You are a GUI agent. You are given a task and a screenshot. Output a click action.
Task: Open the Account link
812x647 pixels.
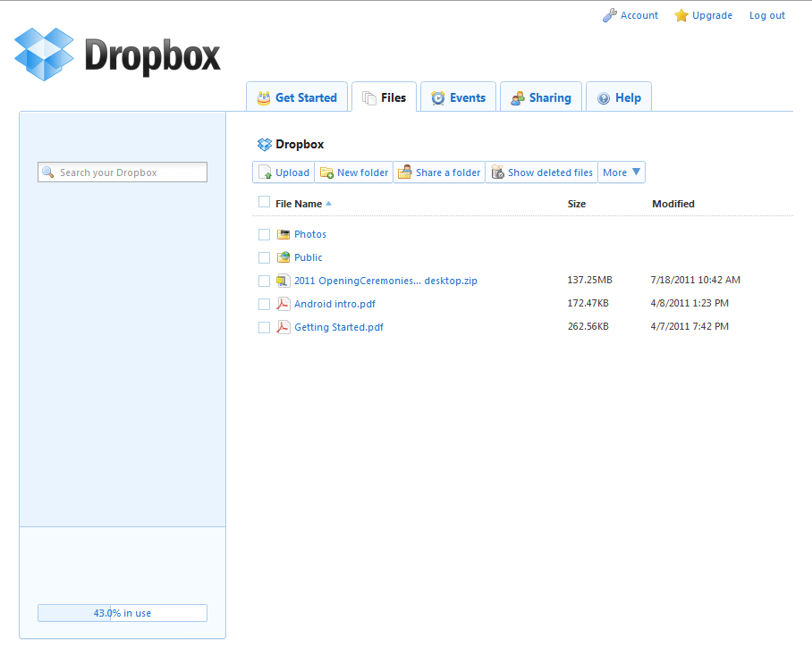639,15
